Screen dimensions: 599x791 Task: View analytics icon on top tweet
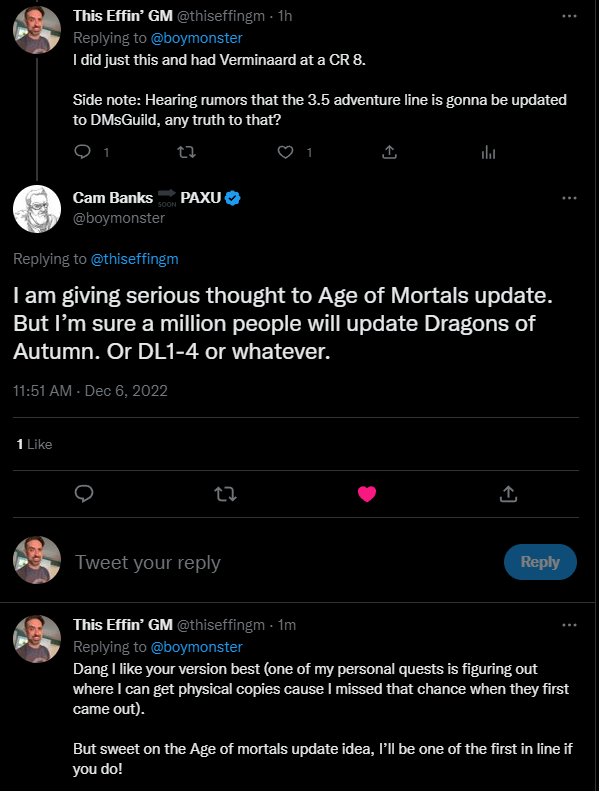pos(488,152)
